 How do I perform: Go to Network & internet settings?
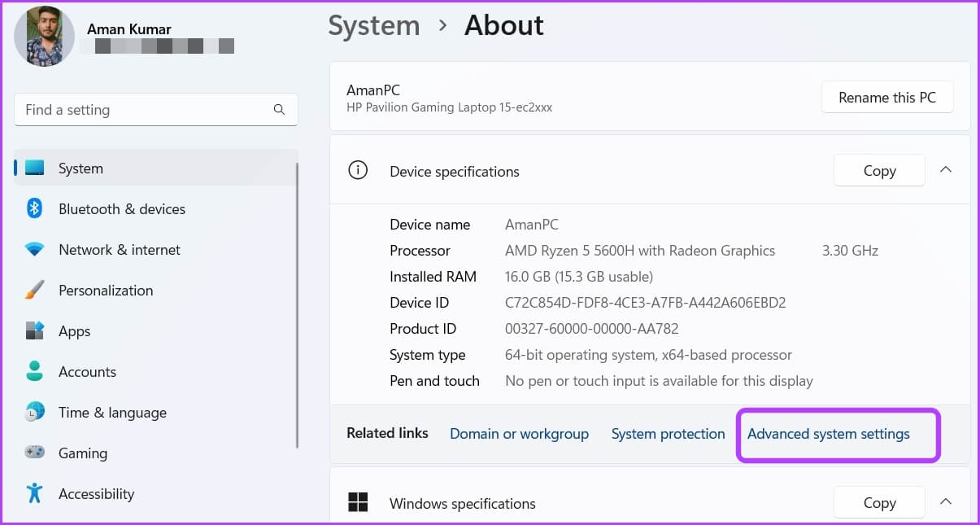click(x=155, y=250)
